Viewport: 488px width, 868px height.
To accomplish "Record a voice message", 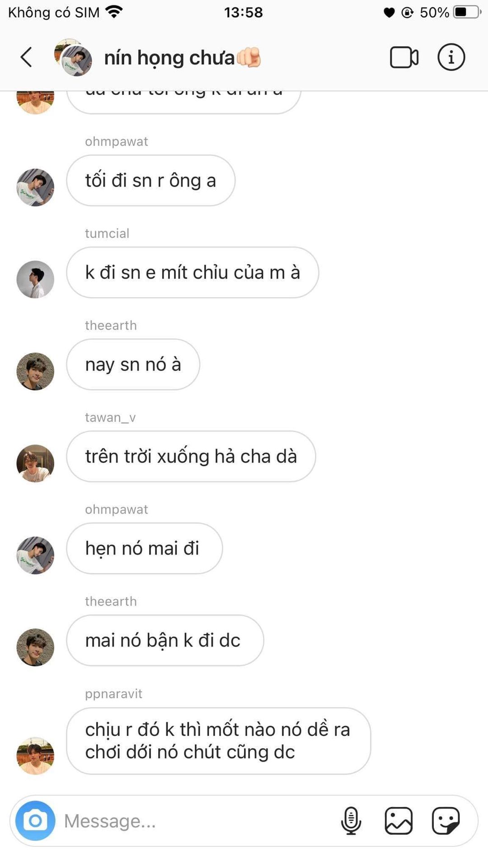I will coord(351,821).
